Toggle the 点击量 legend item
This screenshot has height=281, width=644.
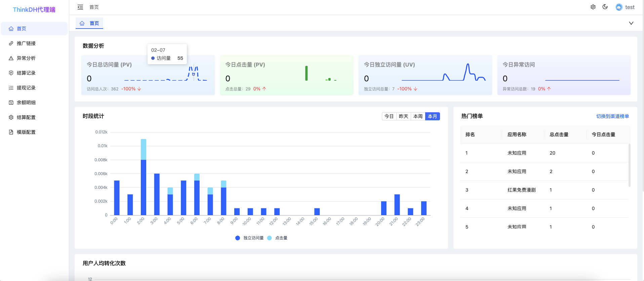coord(278,238)
